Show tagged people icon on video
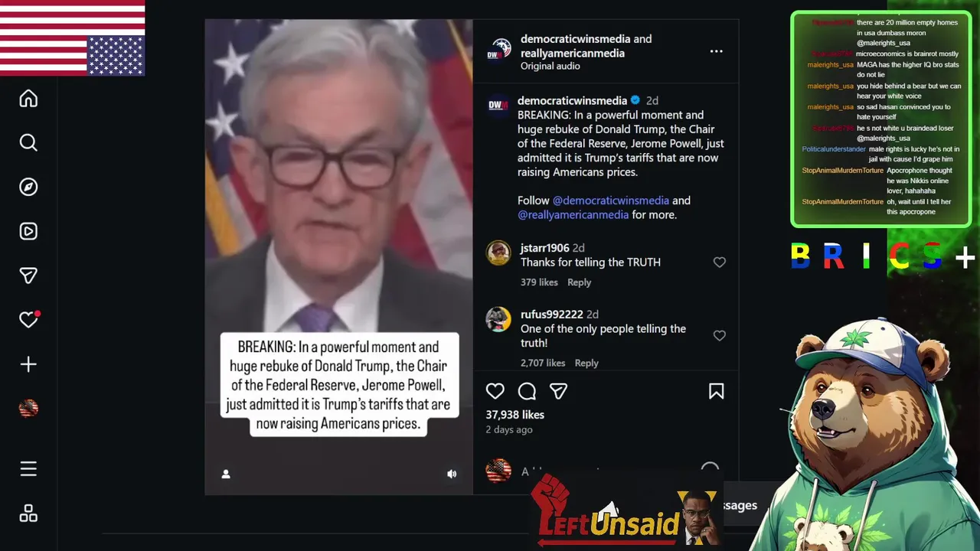The image size is (980, 551). point(226,474)
